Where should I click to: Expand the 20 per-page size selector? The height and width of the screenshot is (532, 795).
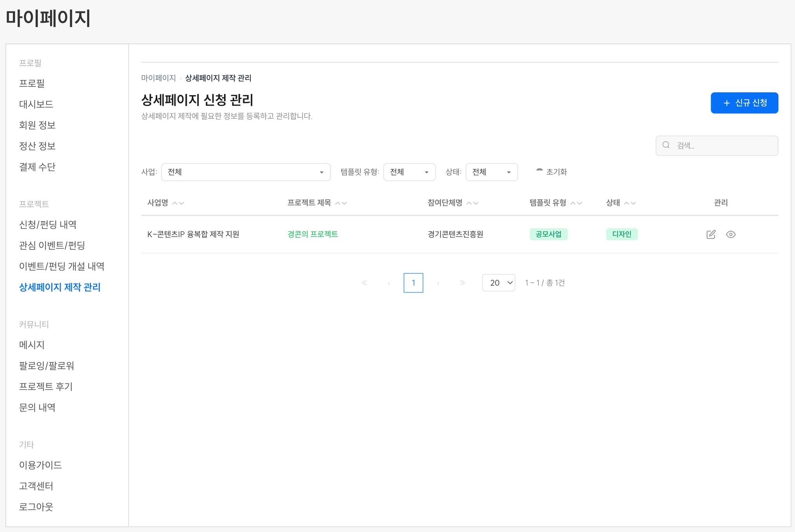pos(498,283)
